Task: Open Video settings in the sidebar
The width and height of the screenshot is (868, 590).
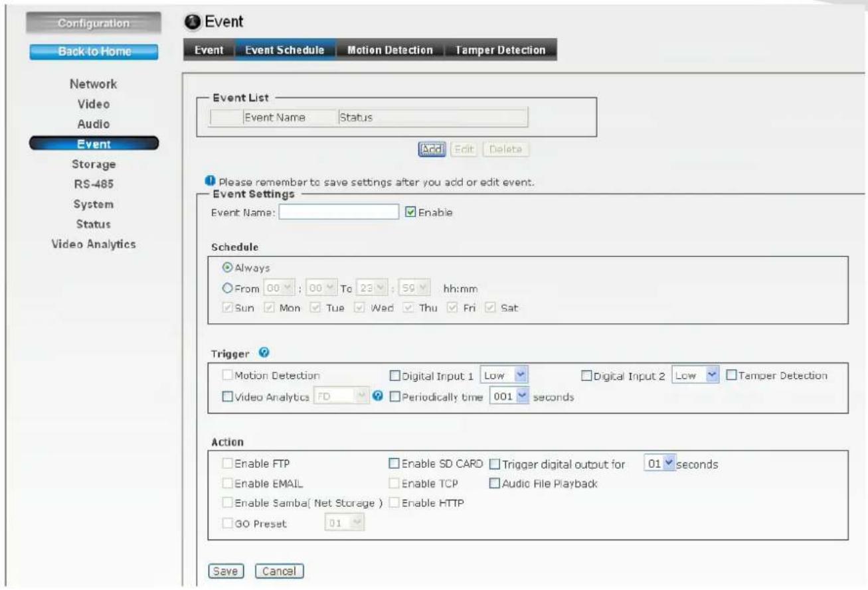Action: 94,104
